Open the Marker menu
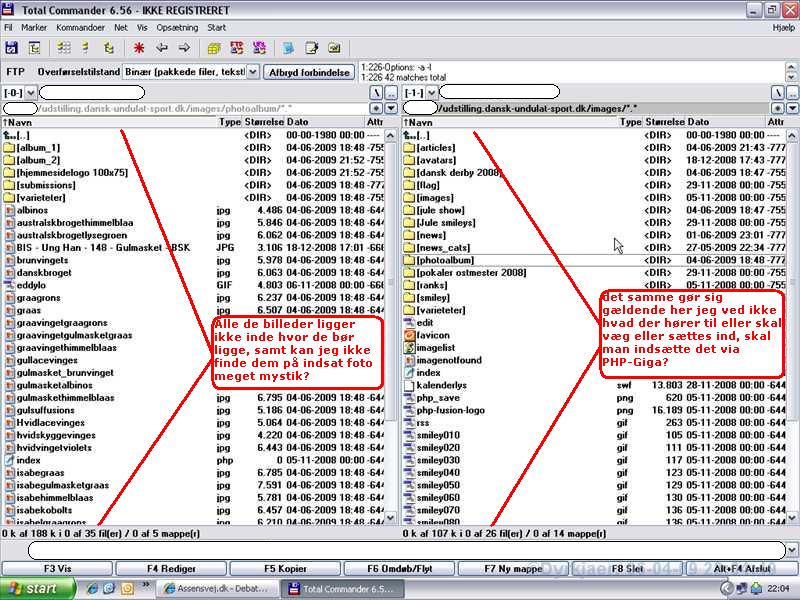The image size is (800, 600). coord(34,28)
